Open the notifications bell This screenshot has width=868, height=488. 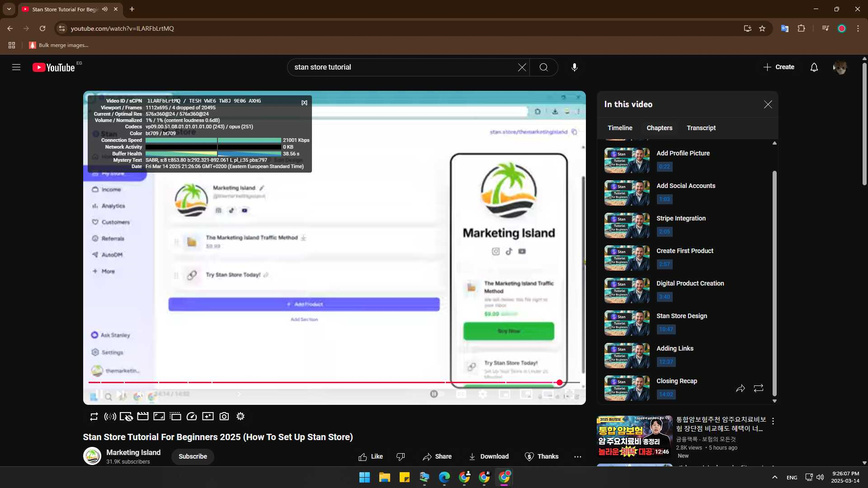(x=814, y=67)
